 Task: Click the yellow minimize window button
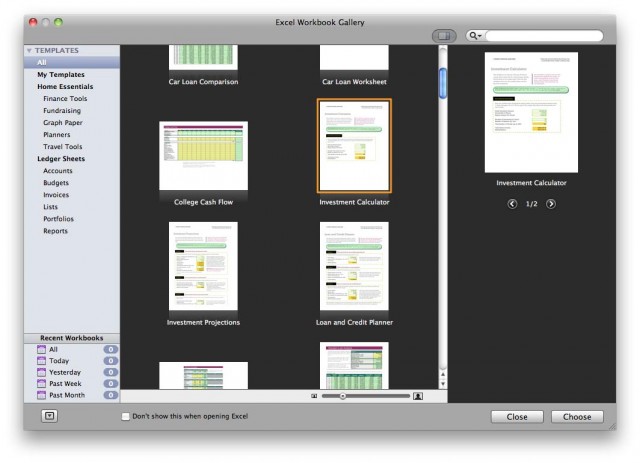pos(46,22)
